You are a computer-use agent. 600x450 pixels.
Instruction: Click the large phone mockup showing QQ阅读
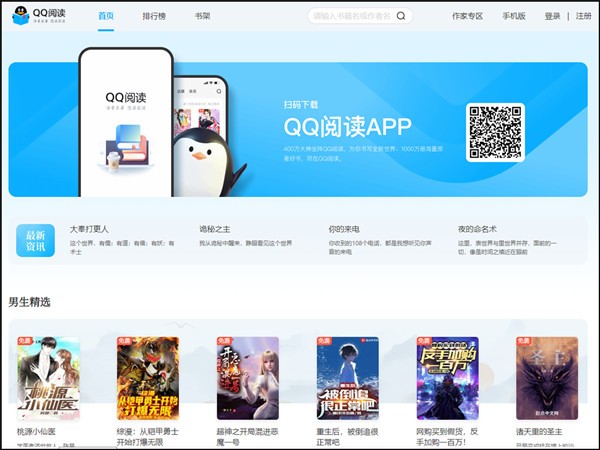click(126, 122)
